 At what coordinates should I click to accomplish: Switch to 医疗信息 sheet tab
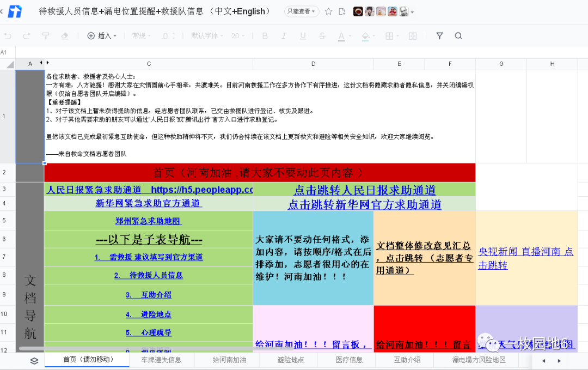(x=349, y=360)
